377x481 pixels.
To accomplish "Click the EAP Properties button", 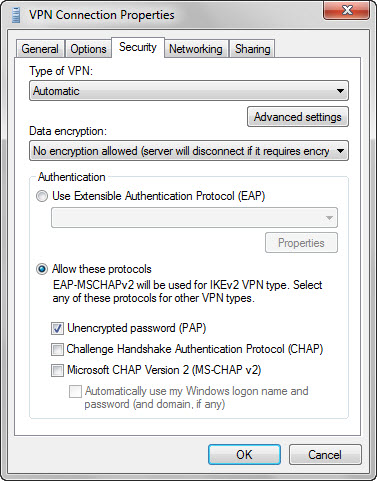I will (301, 243).
